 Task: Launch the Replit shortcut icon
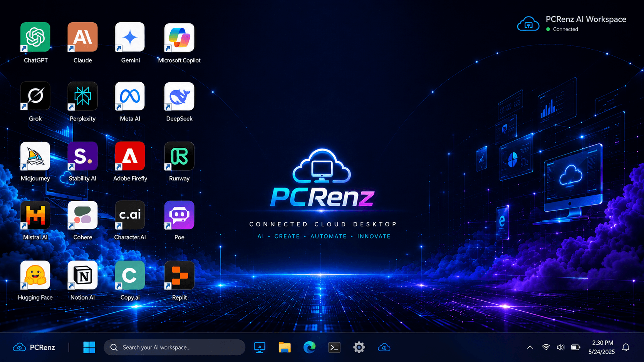click(179, 275)
